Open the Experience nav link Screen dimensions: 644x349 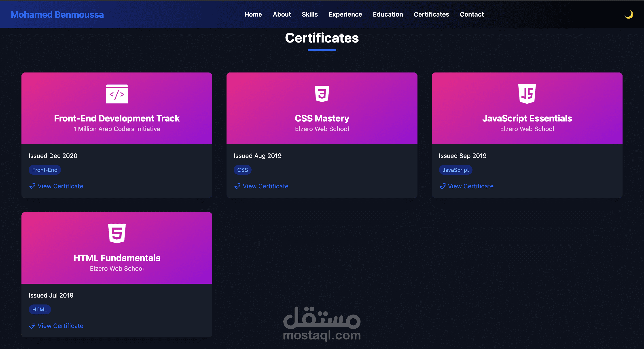[x=345, y=14]
